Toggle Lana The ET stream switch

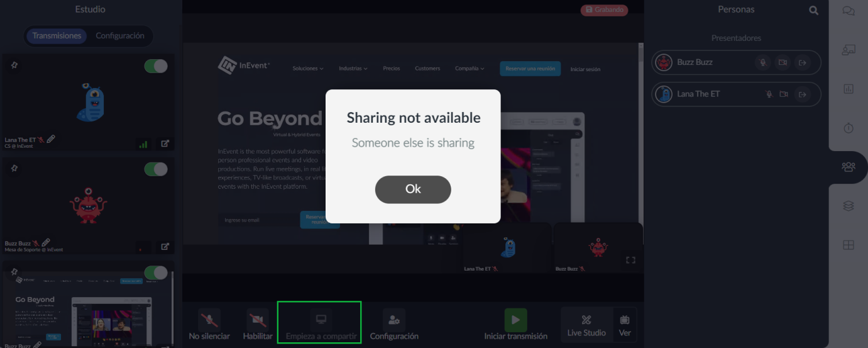pos(156,66)
